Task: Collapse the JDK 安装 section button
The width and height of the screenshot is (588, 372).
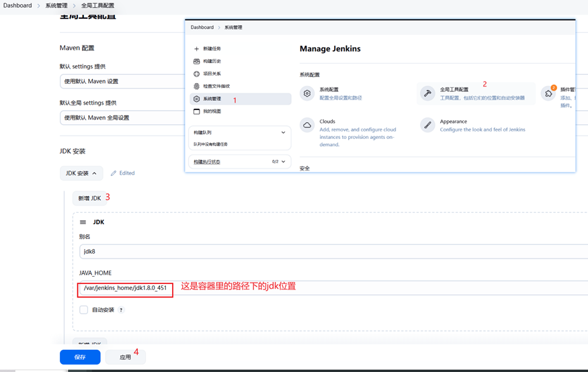Action: 81,173
